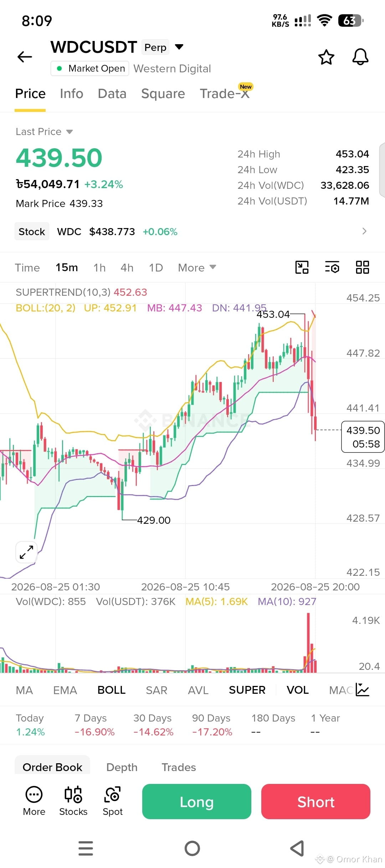Switch to the Info tab
The width and height of the screenshot is (385, 868).
point(71,94)
